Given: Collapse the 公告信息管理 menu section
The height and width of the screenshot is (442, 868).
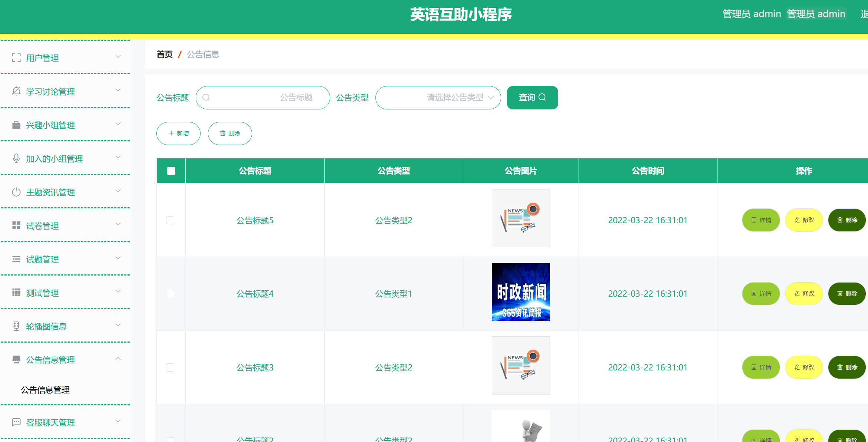Looking at the screenshot, I should coord(118,359).
